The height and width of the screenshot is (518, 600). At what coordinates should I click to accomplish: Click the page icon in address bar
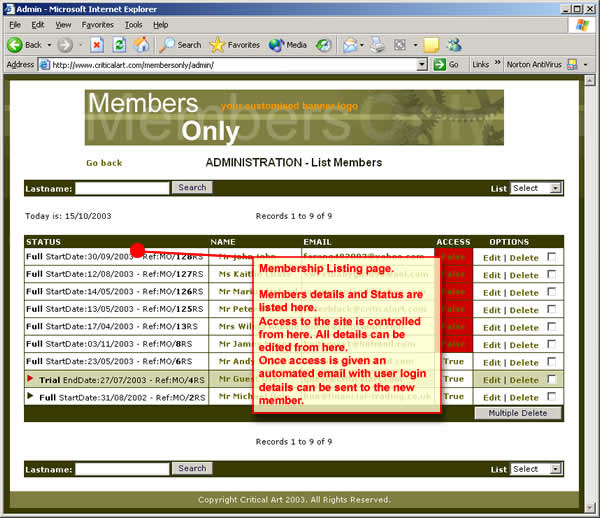[x=45, y=65]
